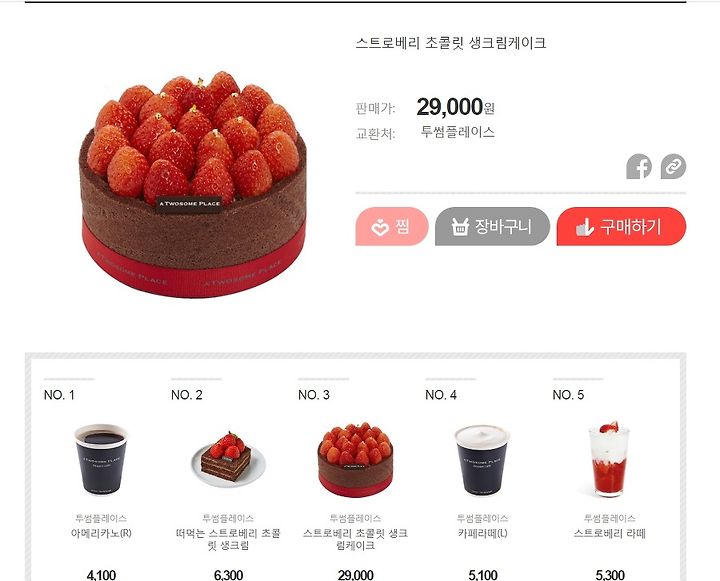Viewport: 720px width, 581px height.
Task: Open ranked 스트로베리 초콜릿 생크림케이크 link
Action: pyautogui.click(x=355, y=539)
